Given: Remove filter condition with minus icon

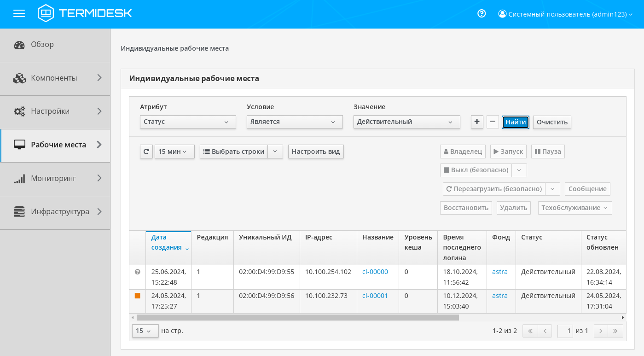Looking at the screenshot, I should point(493,122).
